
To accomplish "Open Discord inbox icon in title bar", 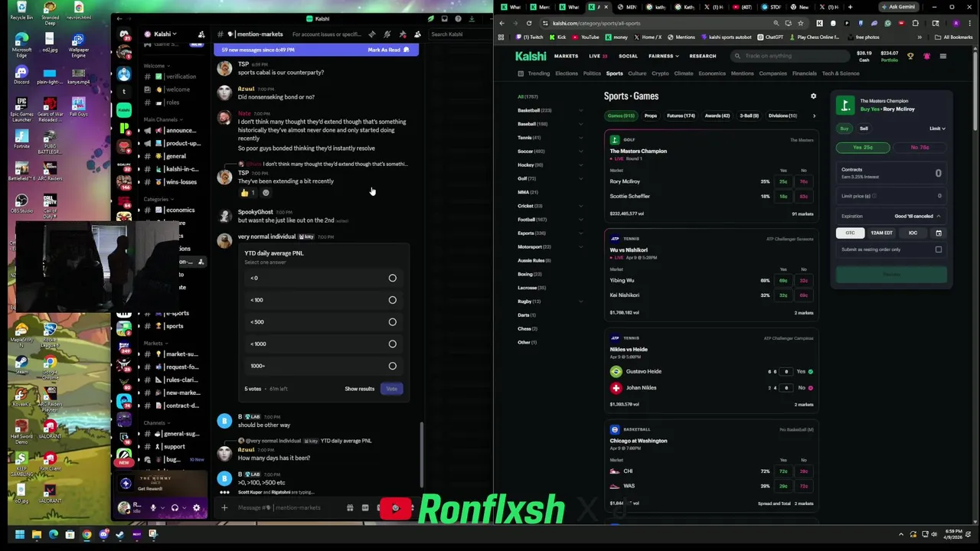I will click(x=443, y=19).
